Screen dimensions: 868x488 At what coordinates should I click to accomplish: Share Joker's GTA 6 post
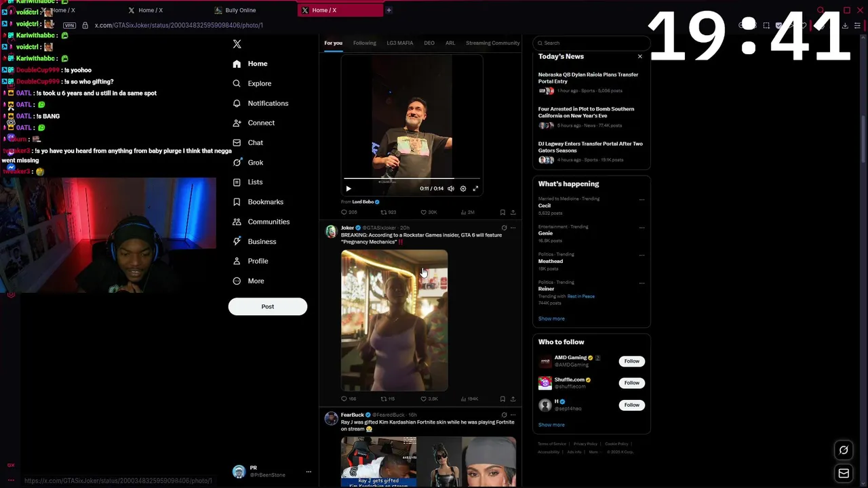[513, 399]
